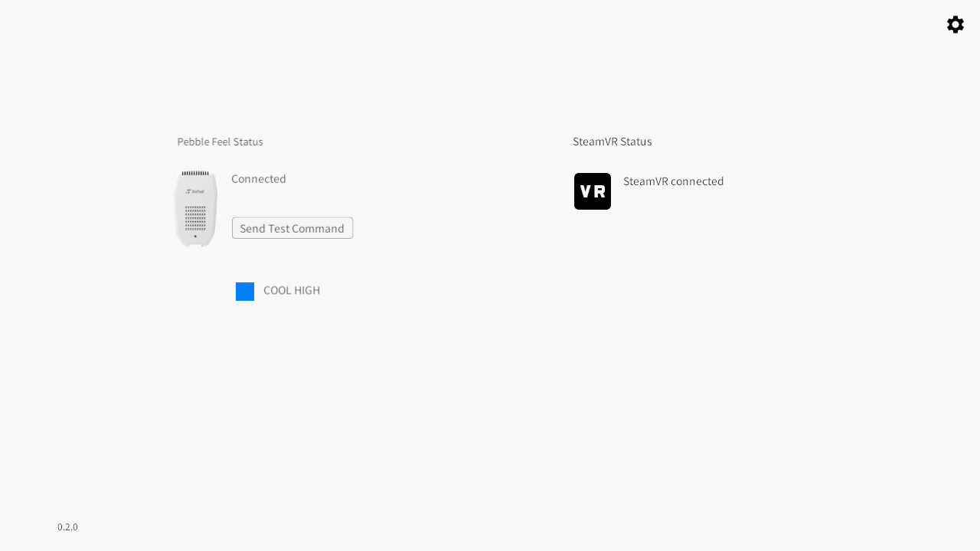
Task: Click the Connected status text
Action: tap(258, 178)
